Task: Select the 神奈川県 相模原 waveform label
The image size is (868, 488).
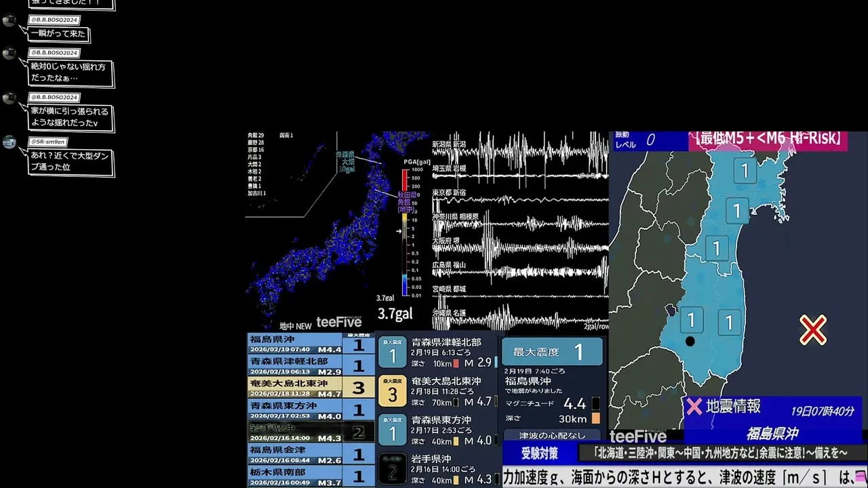Action: [x=455, y=216]
